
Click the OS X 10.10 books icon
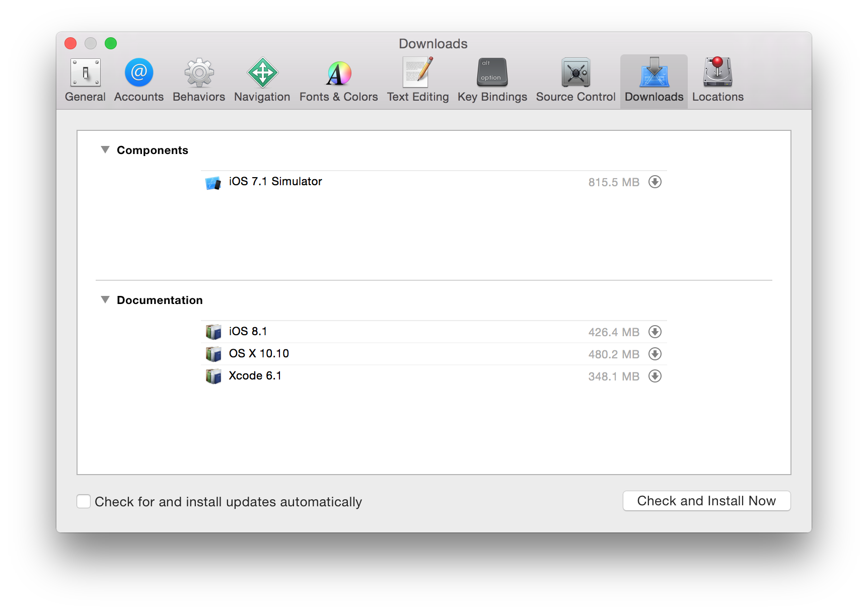click(x=213, y=354)
